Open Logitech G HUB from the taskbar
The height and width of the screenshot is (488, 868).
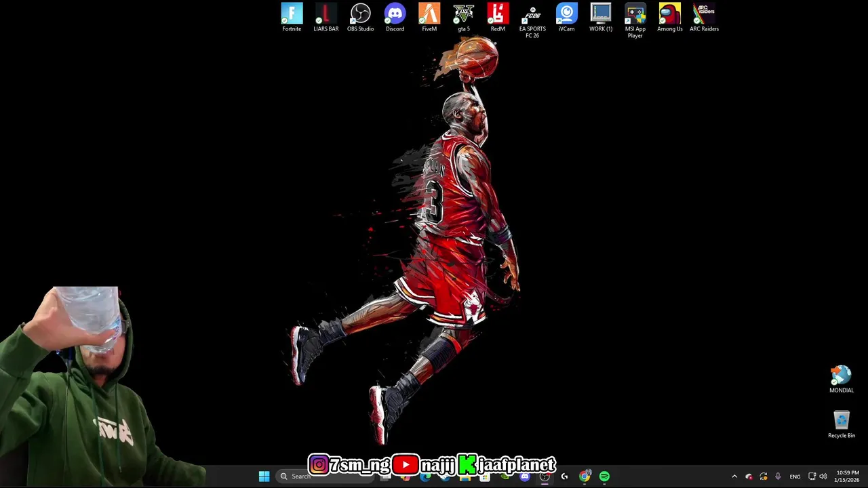[x=564, y=476]
